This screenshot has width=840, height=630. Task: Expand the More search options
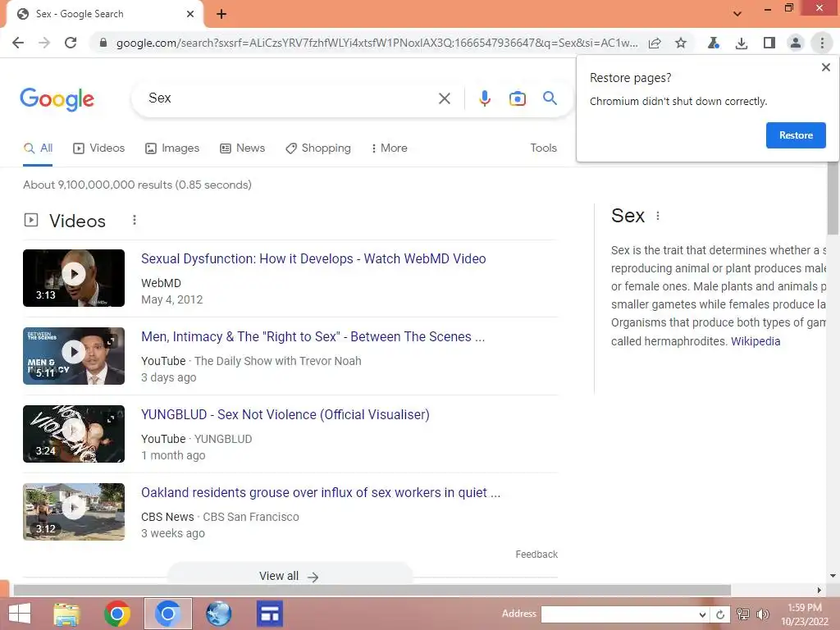[x=390, y=148]
